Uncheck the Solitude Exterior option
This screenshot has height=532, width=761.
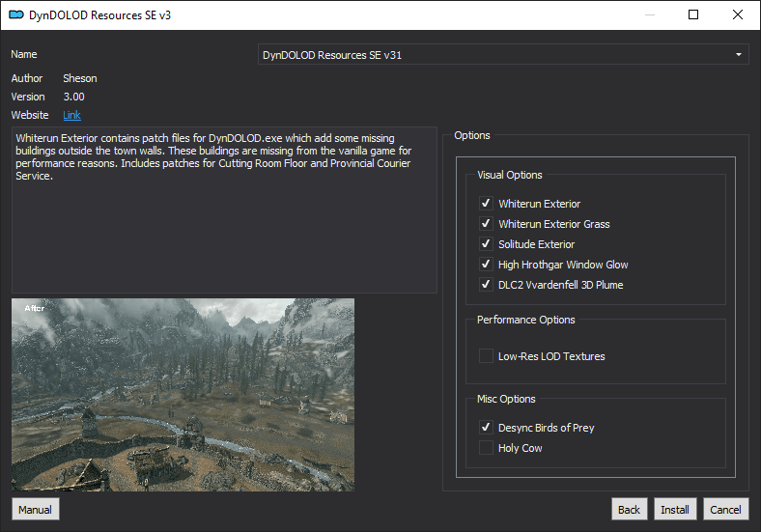(486, 244)
